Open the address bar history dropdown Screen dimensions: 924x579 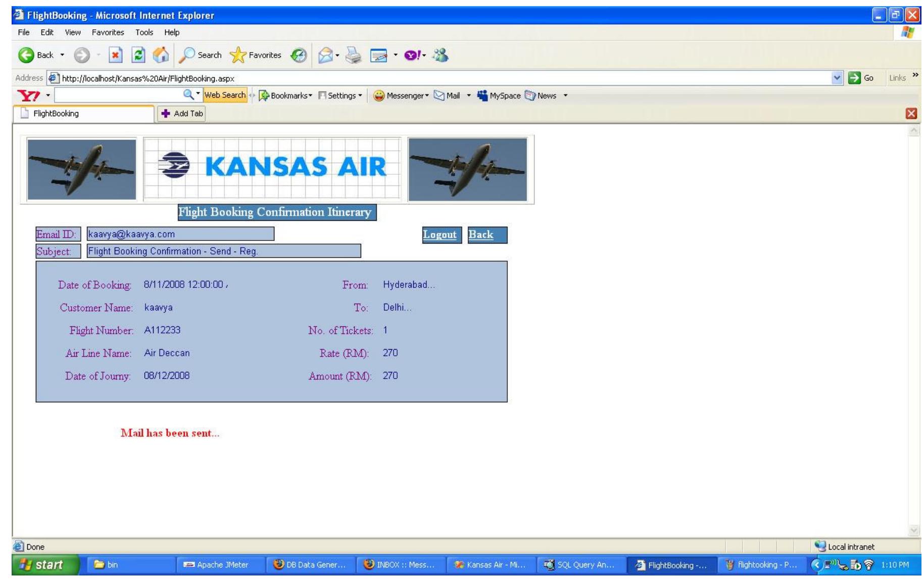pyautogui.click(x=836, y=78)
